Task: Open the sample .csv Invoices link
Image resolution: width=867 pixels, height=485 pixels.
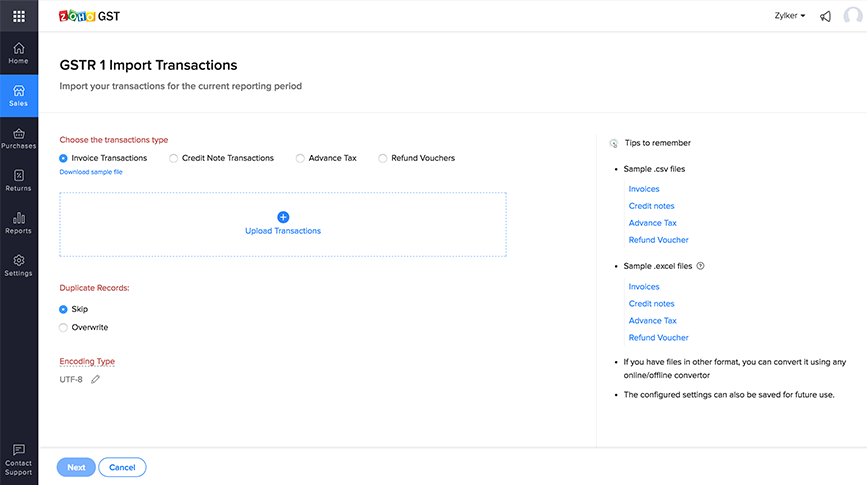Action: click(644, 189)
